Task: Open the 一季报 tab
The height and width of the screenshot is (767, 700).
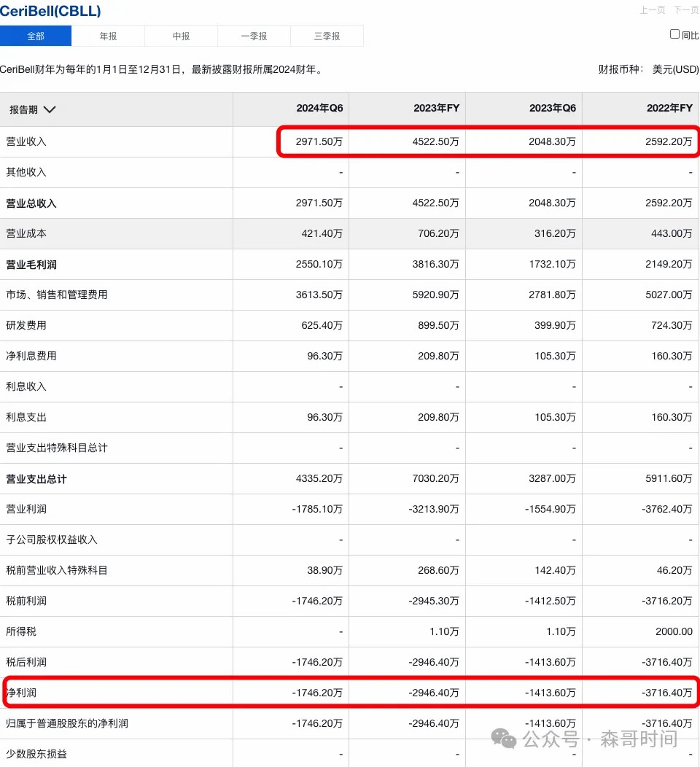Action: 254,36
